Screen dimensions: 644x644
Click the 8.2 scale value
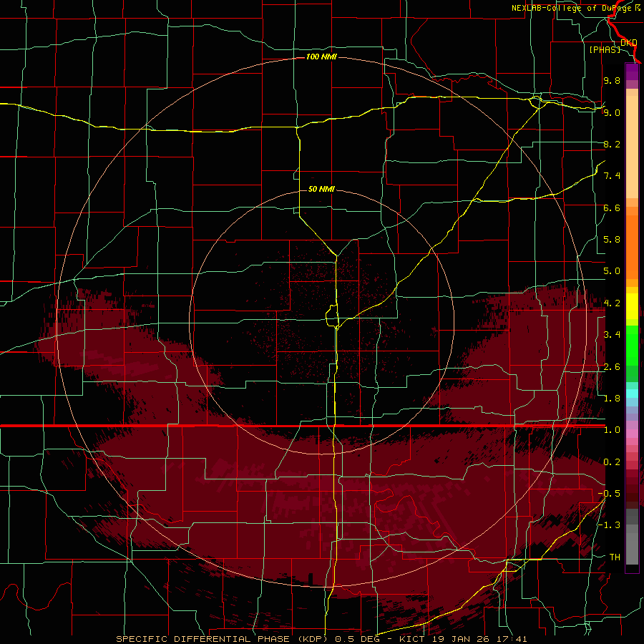coord(612,144)
